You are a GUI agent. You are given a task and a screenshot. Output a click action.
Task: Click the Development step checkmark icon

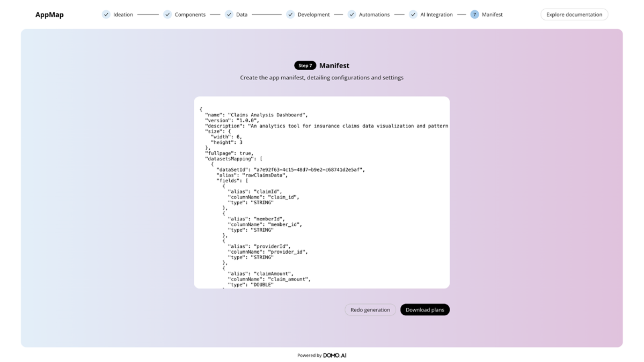click(x=290, y=14)
